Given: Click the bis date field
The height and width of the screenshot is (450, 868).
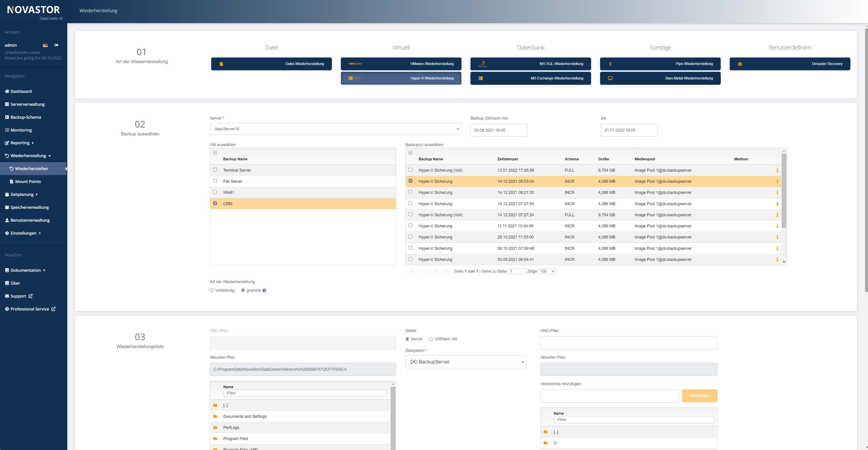Looking at the screenshot, I should (629, 130).
